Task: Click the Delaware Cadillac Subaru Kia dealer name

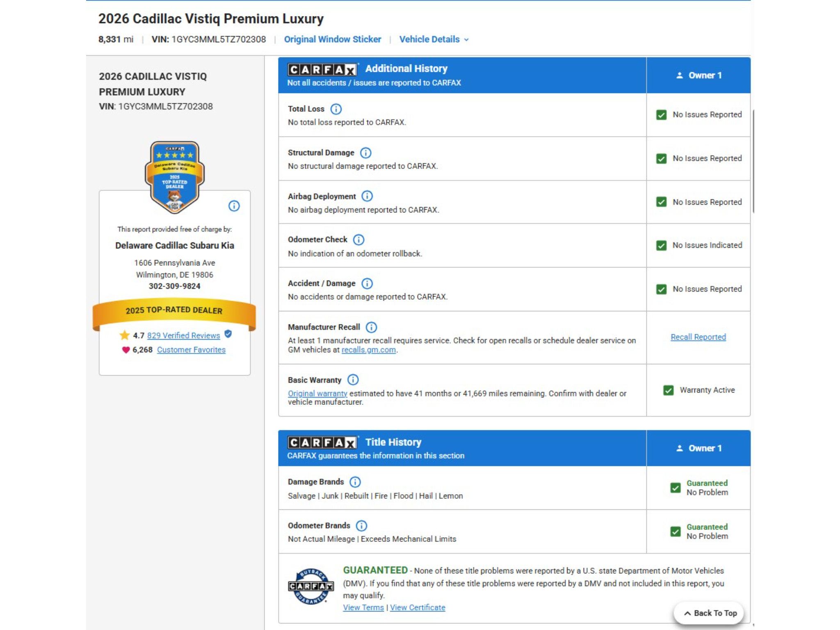Action: pyautogui.click(x=175, y=245)
